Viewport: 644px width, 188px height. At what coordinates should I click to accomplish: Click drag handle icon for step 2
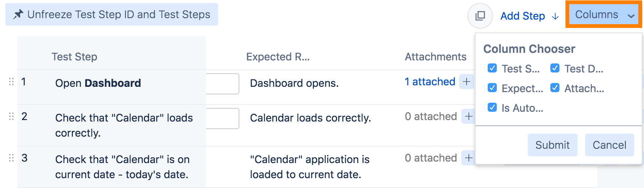click(x=11, y=116)
